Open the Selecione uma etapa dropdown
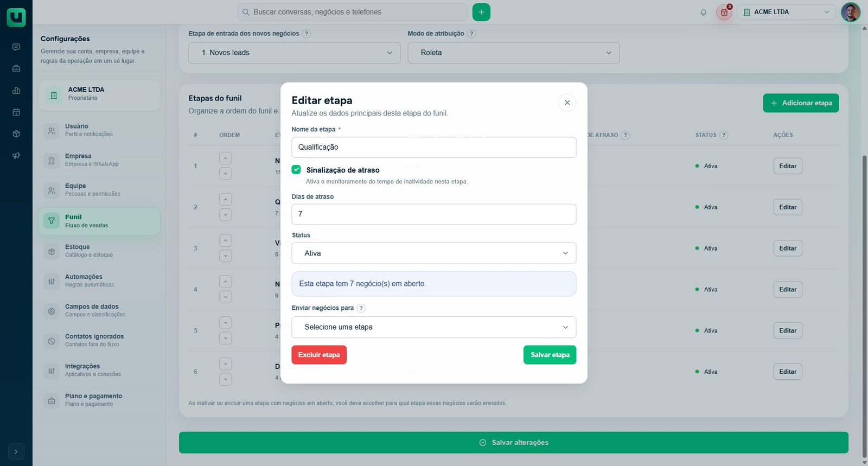The image size is (868, 466). click(433, 327)
